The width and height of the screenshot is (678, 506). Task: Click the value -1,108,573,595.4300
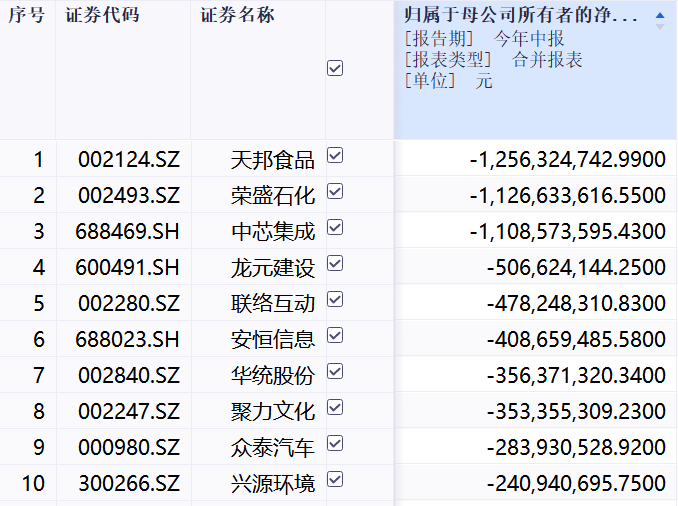[568, 231]
